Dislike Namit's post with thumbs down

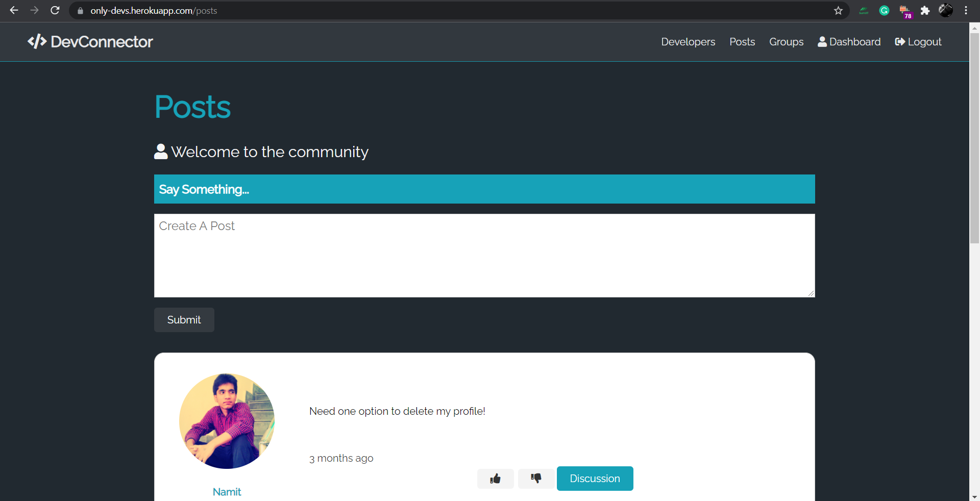[x=536, y=479]
